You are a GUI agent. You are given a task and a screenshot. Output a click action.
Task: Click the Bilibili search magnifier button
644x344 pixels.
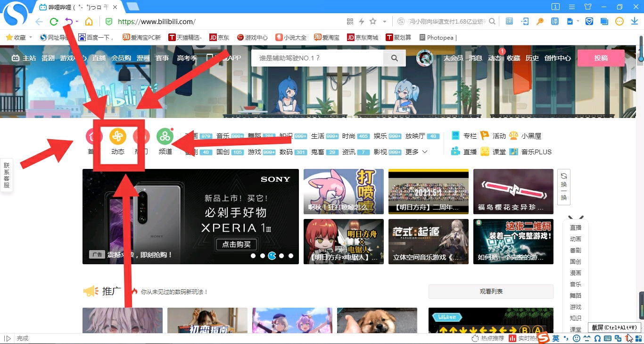pos(394,58)
